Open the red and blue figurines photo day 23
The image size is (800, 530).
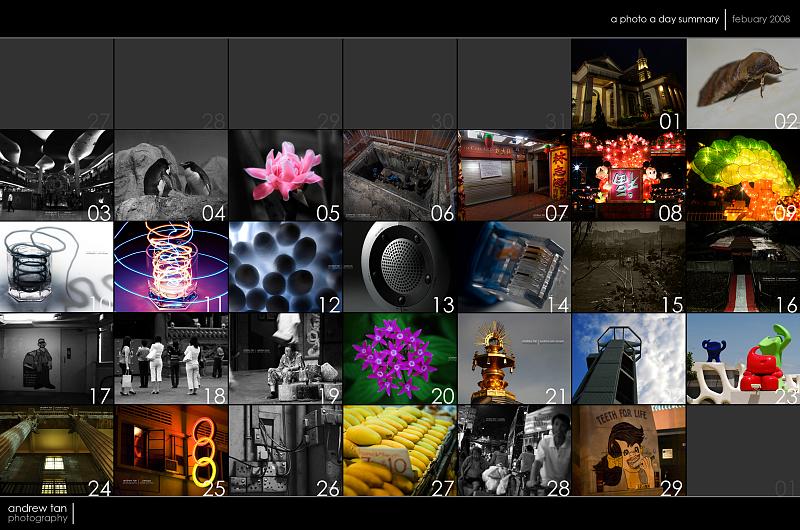pyautogui.click(x=743, y=358)
